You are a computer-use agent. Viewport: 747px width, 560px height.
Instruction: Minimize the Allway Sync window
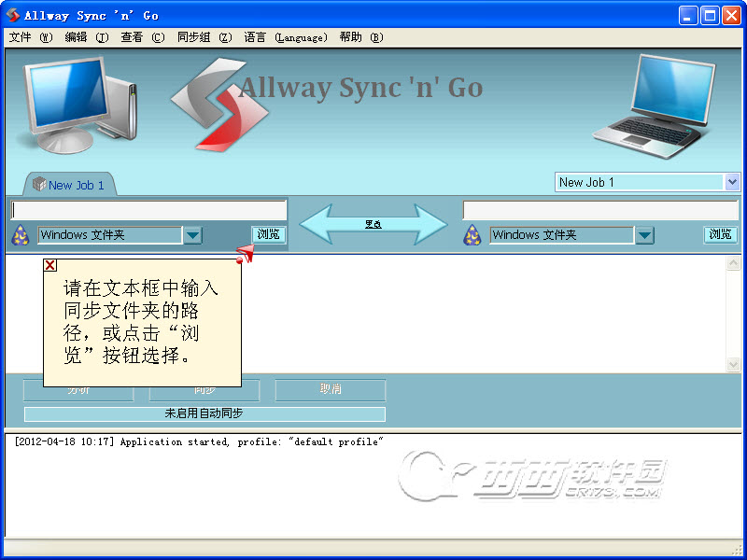[x=688, y=16]
